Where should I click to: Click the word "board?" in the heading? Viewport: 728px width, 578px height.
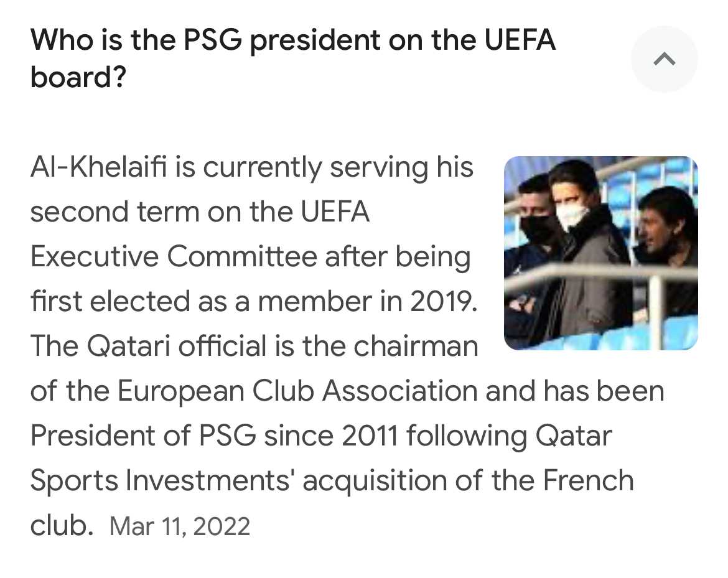click(x=78, y=77)
